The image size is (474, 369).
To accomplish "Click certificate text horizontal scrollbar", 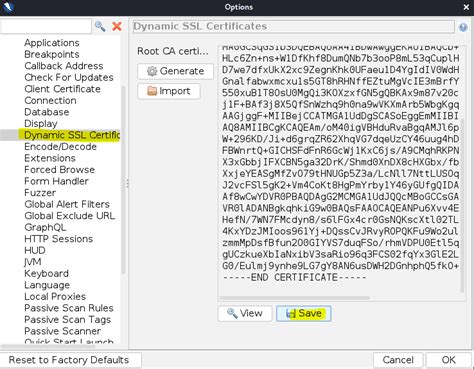I will coord(294,298).
